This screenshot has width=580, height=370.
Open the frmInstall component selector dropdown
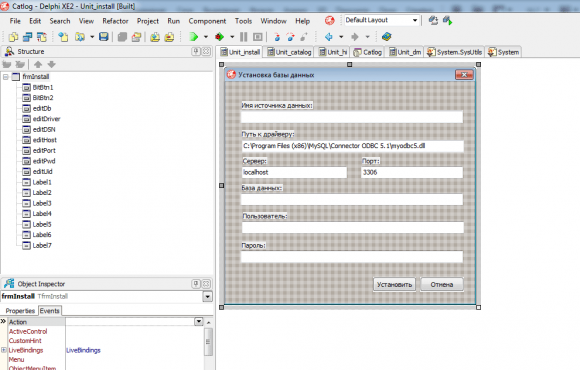208,296
